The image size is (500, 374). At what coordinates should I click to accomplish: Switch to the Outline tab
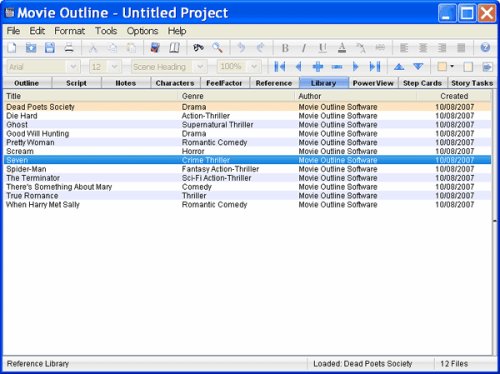(27, 83)
